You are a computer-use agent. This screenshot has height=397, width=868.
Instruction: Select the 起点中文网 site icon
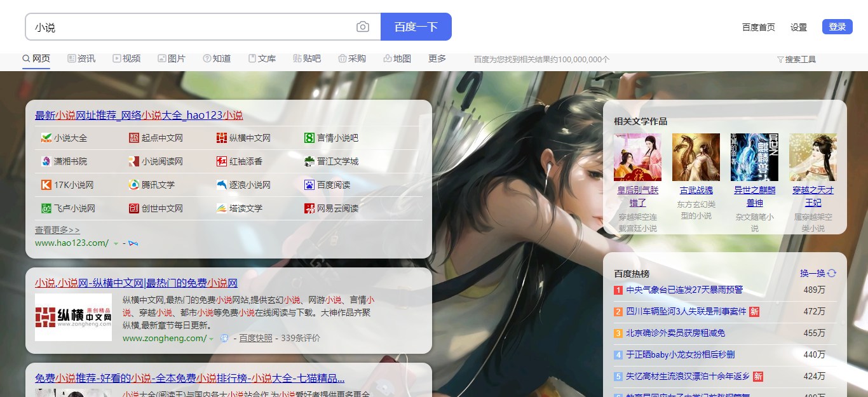pos(132,138)
